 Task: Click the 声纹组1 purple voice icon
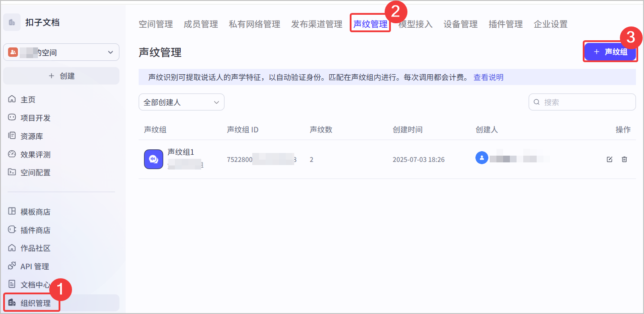pos(153,159)
